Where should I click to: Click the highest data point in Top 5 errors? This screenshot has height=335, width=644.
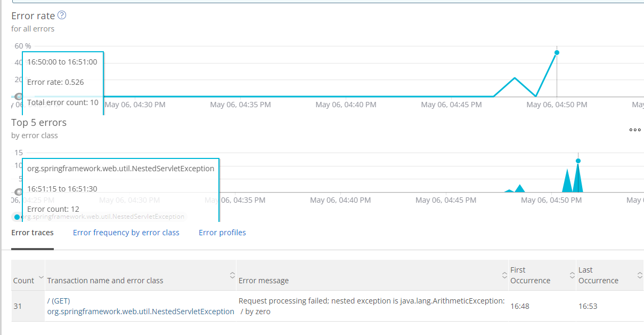(x=578, y=161)
